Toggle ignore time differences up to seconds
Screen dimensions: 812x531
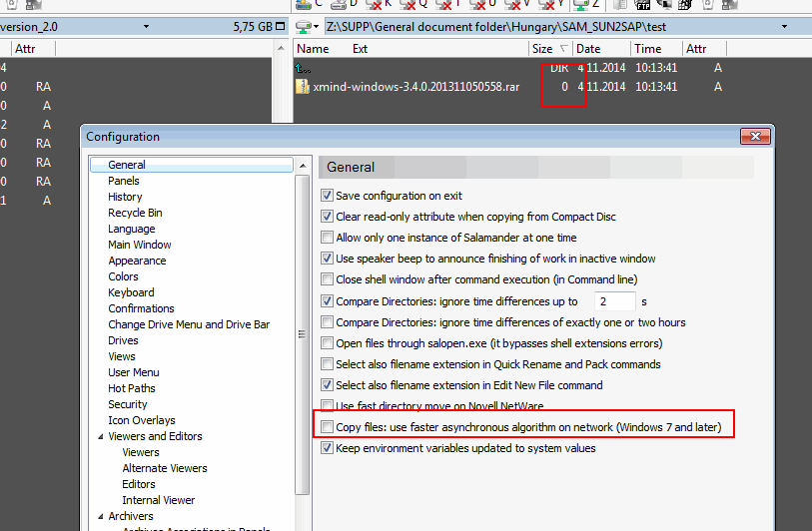[x=327, y=301]
